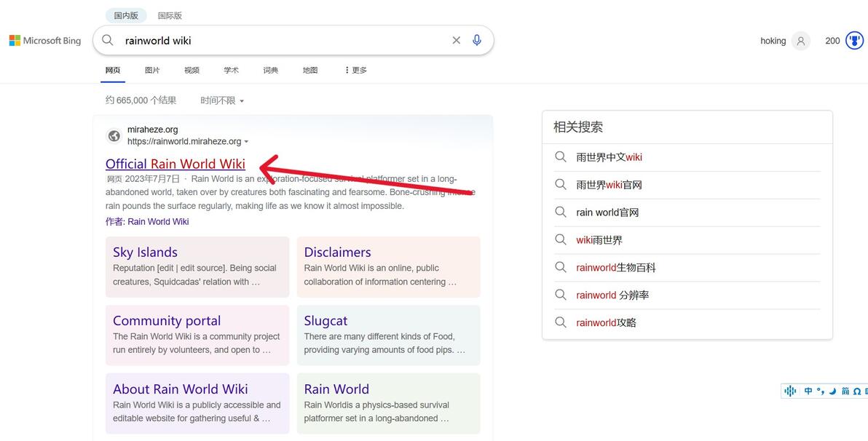Image resolution: width=868 pixels, height=441 pixels.
Task: Search related term wiki雨世界
Action: click(599, 240)
